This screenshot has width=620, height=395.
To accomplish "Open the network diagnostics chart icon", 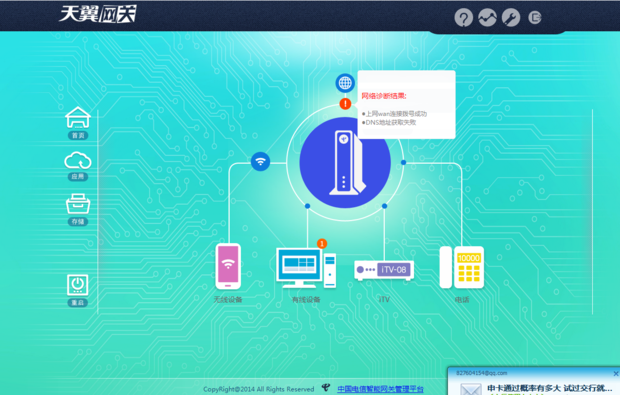I will (487, 18).
